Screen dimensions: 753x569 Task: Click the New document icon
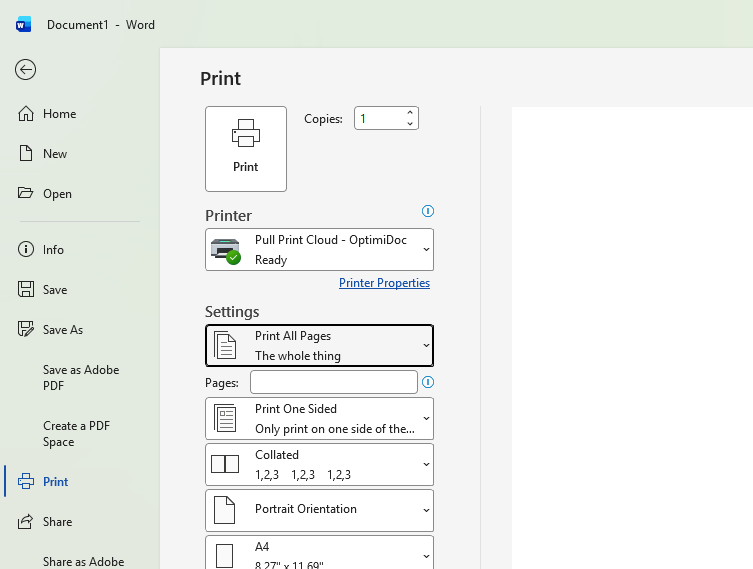click(27, 154)
